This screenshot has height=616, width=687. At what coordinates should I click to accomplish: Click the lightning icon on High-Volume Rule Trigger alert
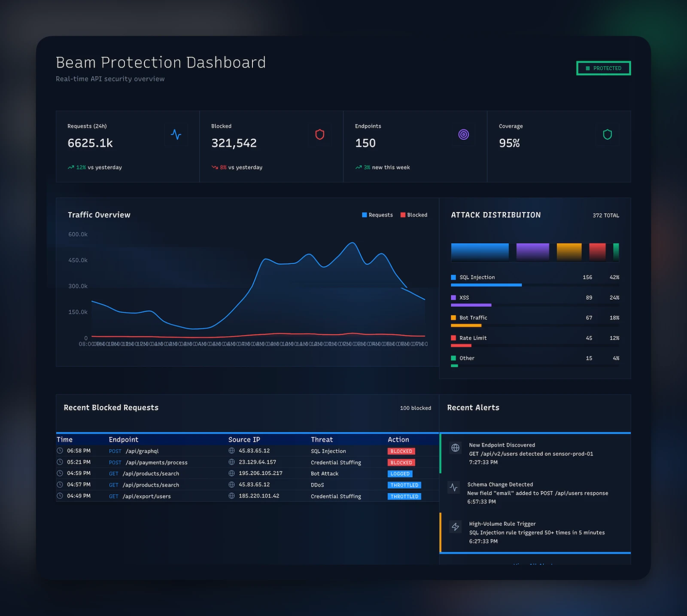pos(455,527)
